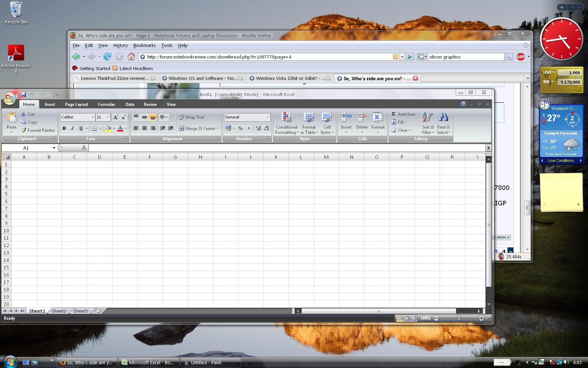Click Increase Indent icon
The width and height of the screenshot is (588, 368).
tap(170, 129)
